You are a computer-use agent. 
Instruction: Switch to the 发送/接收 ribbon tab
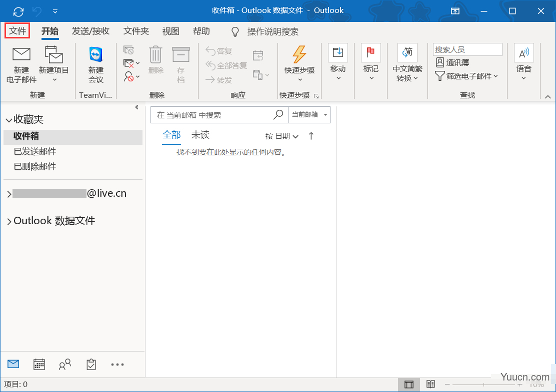click(x=91, y=31)
